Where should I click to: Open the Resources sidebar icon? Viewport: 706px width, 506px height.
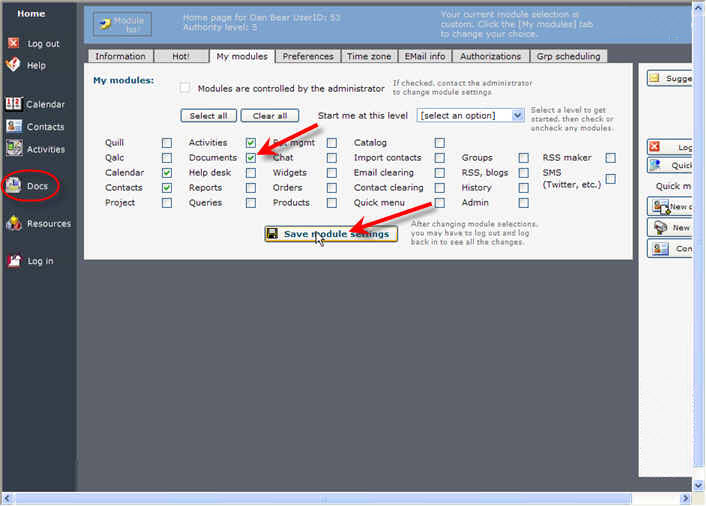coord(14,223)
